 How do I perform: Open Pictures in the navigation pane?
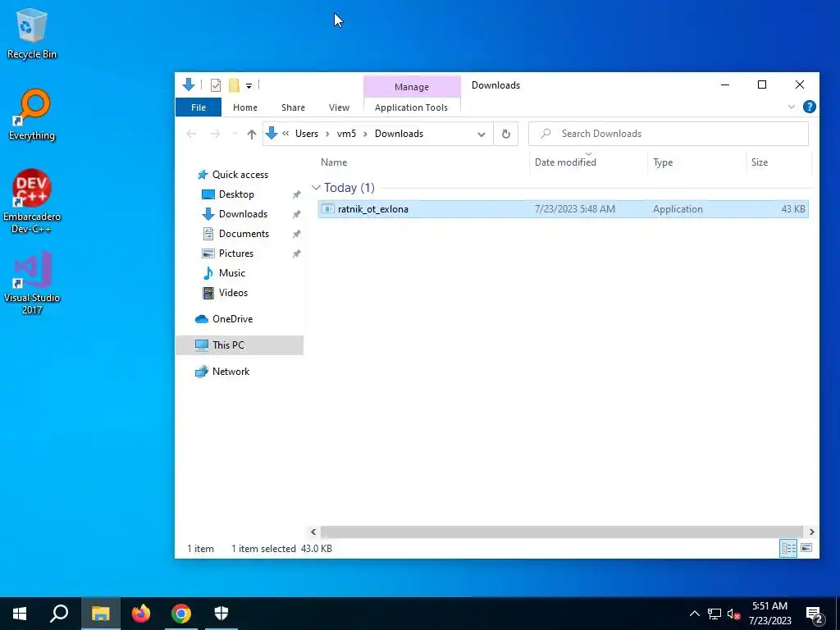coord(235,253)
